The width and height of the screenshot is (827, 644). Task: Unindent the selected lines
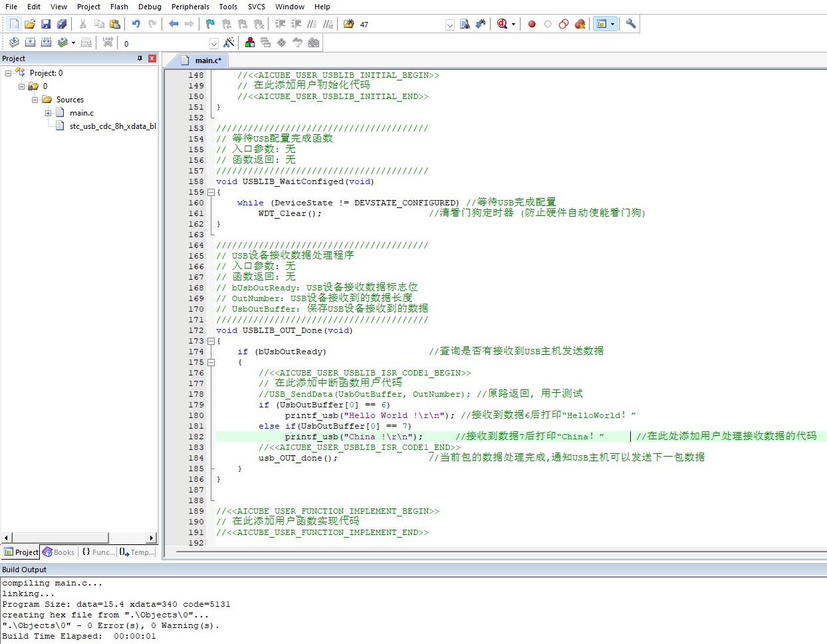pos(296,24)
